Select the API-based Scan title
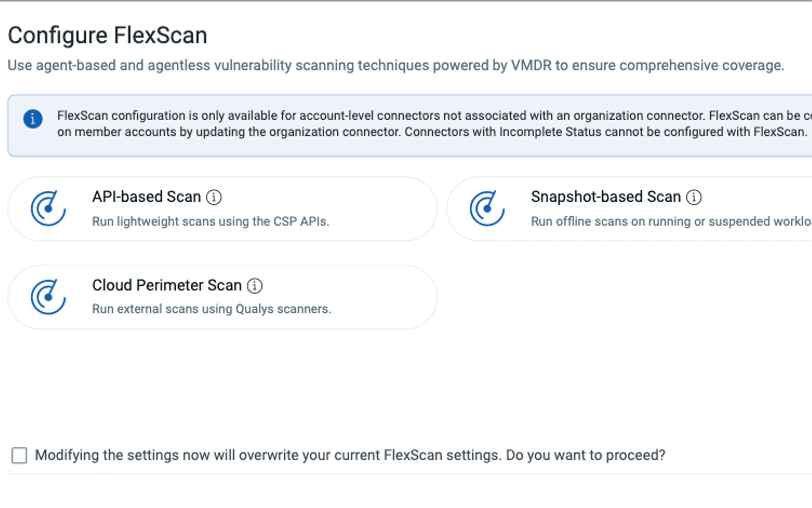 point(146,197)
